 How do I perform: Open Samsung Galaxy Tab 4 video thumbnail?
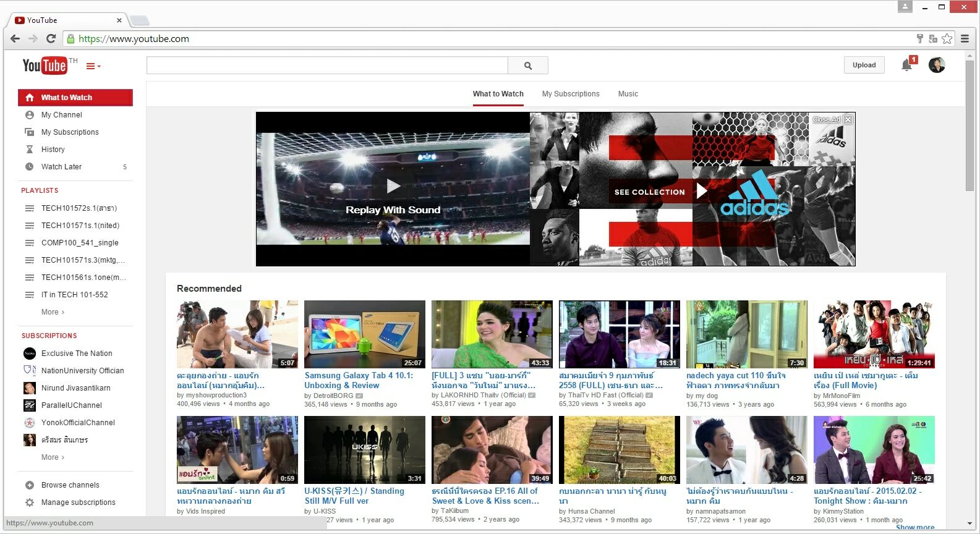coord(364,334)
